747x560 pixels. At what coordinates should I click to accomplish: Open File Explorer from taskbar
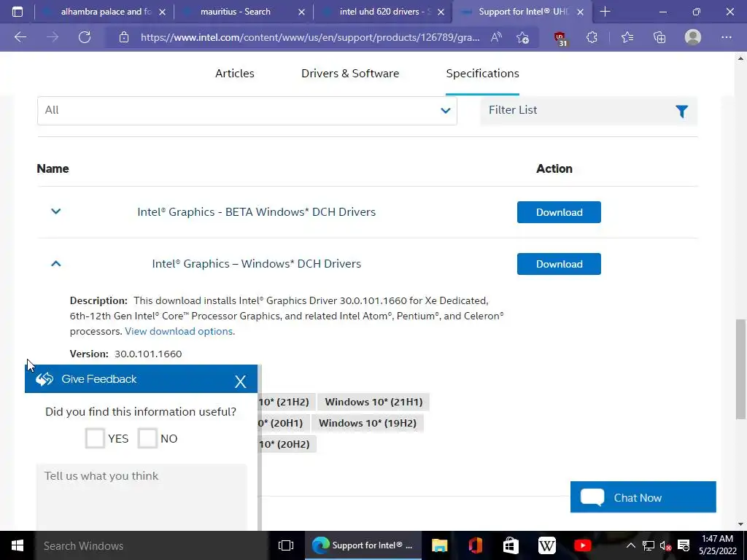tap(439, 545)
